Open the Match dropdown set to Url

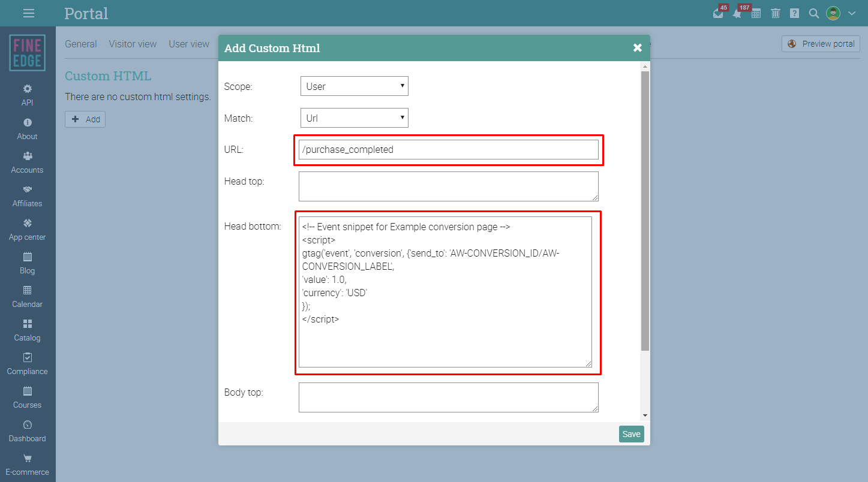[x=354, y=118]
